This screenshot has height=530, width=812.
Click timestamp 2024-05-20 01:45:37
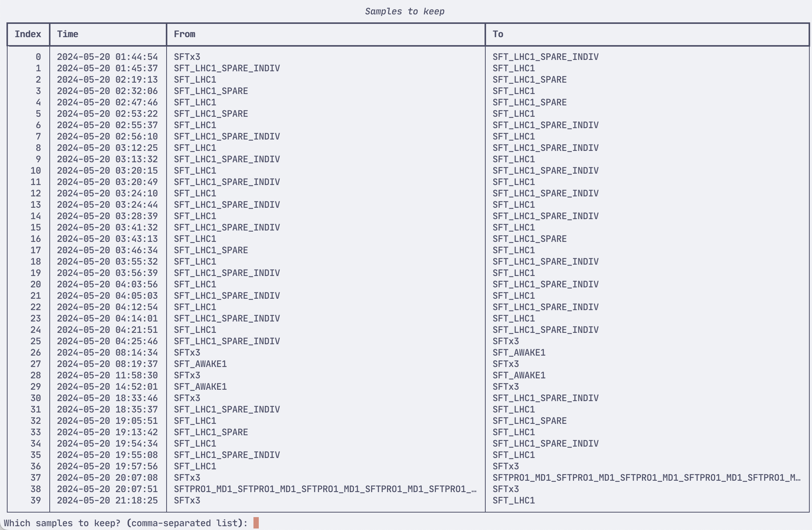click(107, 68)
